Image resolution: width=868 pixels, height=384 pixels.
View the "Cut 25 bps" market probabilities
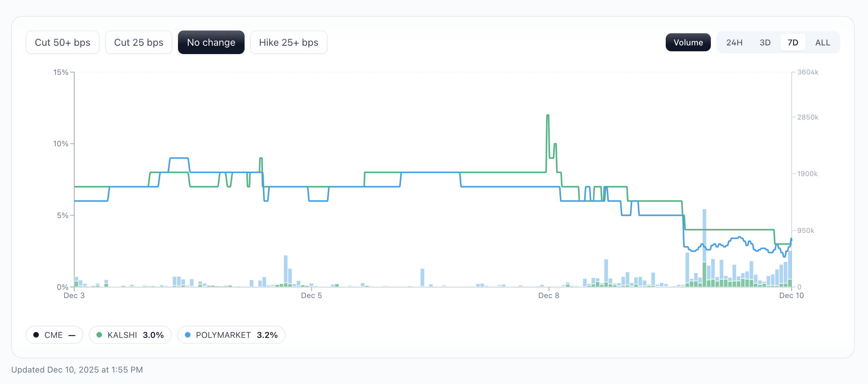point(138,42)
